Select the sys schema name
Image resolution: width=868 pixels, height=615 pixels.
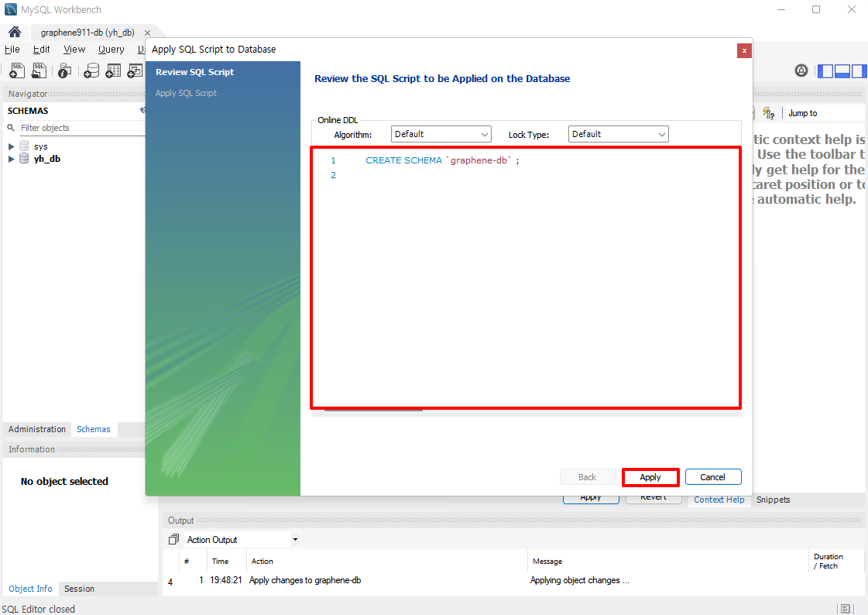coord(41,146)
